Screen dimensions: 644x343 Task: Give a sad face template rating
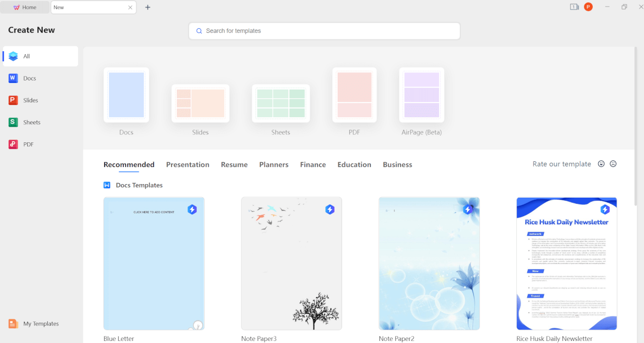coord(613,163)
